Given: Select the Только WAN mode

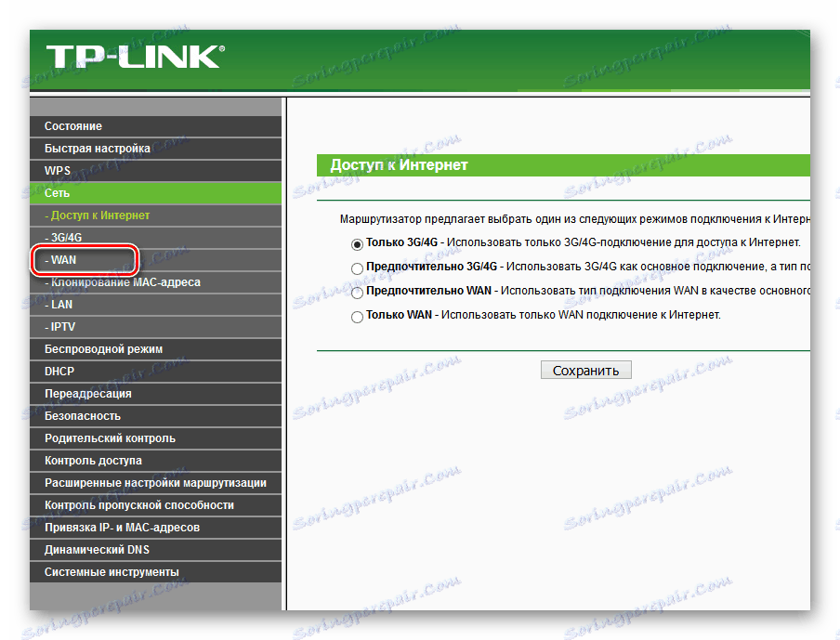Looking at the screenshot, I should coord(357,316).
